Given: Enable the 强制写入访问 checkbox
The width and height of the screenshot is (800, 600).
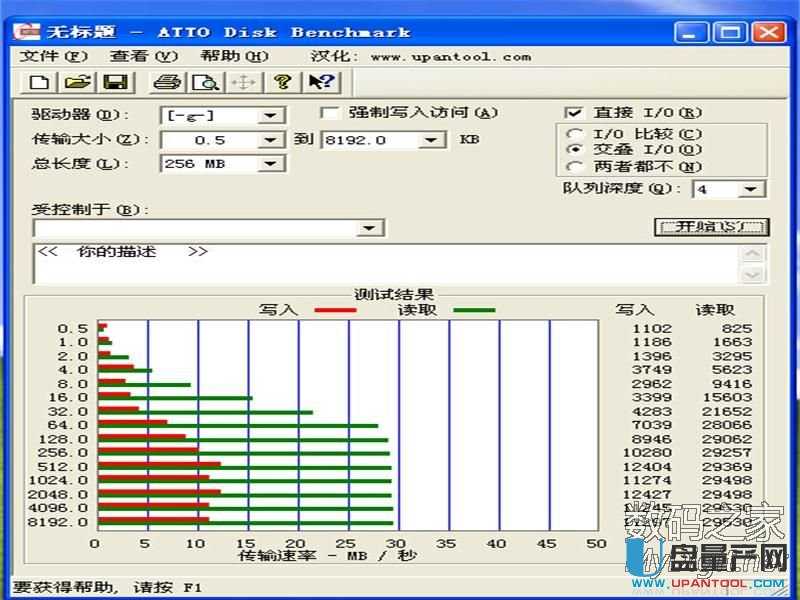Looking at the screenshot, I should [330, 113].
